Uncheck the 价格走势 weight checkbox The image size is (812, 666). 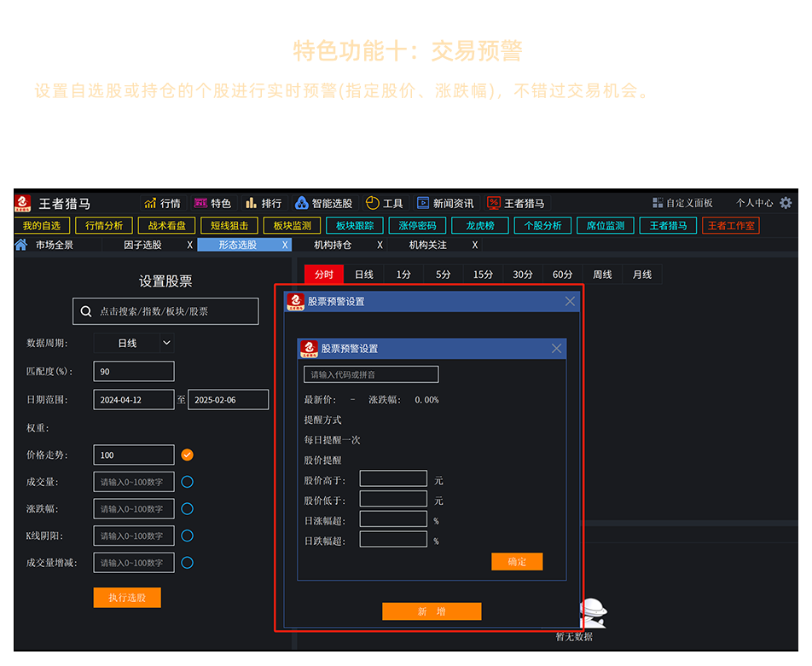pos(188,455)
